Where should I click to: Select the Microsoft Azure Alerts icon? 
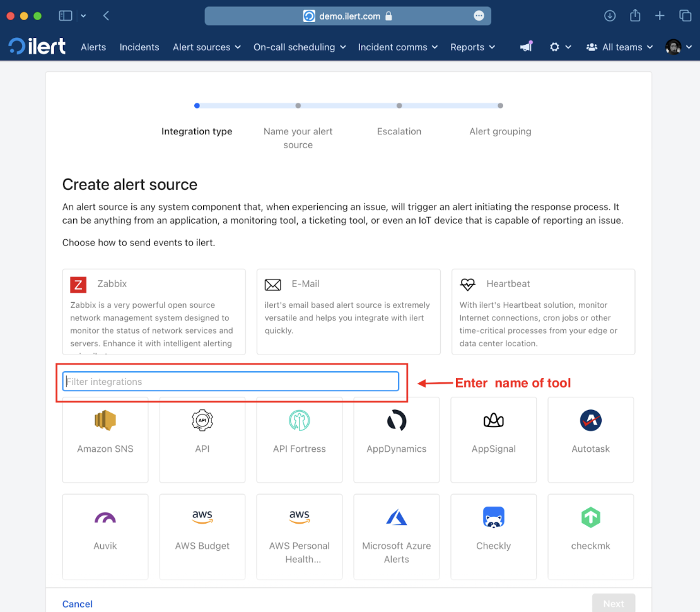(x=397, y=517)
